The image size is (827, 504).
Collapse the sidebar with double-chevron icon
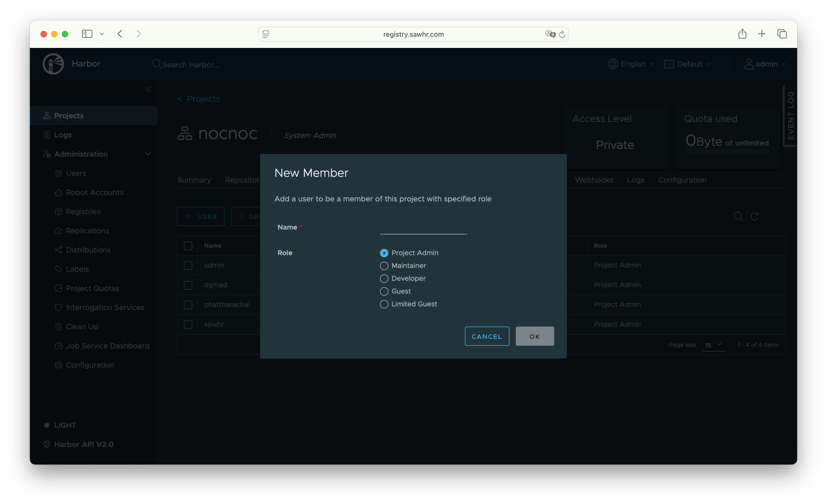148,90
